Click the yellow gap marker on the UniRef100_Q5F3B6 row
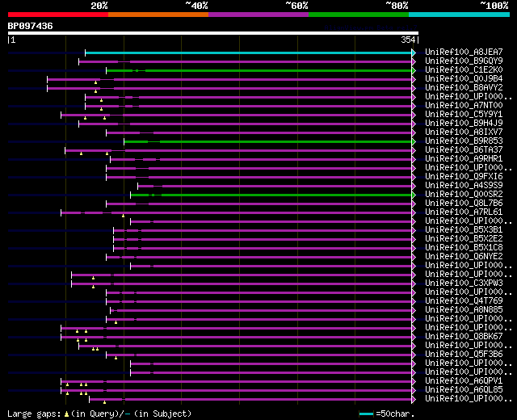The height and width of the screenshot is (420, 517). coord(116,358)
